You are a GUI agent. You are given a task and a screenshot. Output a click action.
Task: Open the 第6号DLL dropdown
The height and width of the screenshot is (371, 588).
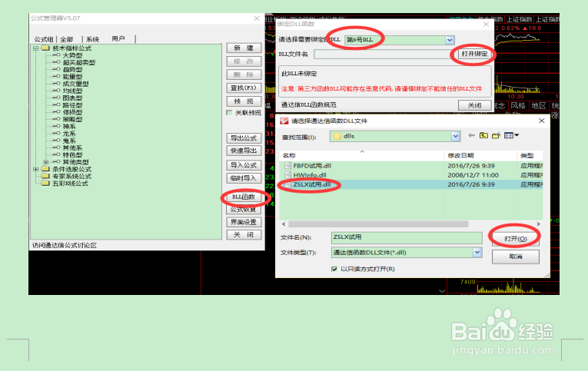pyautogui.click(x=450, y=40)
